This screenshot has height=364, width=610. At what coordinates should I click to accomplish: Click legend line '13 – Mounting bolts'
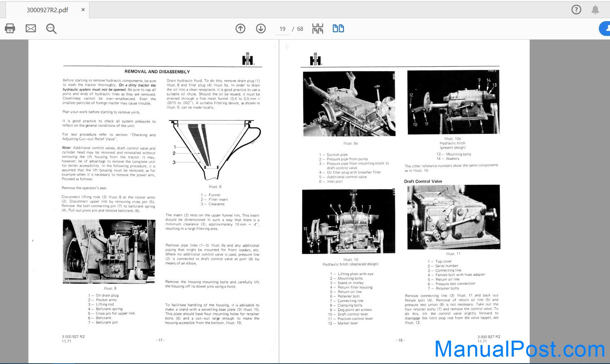click(x=454, y=154)
